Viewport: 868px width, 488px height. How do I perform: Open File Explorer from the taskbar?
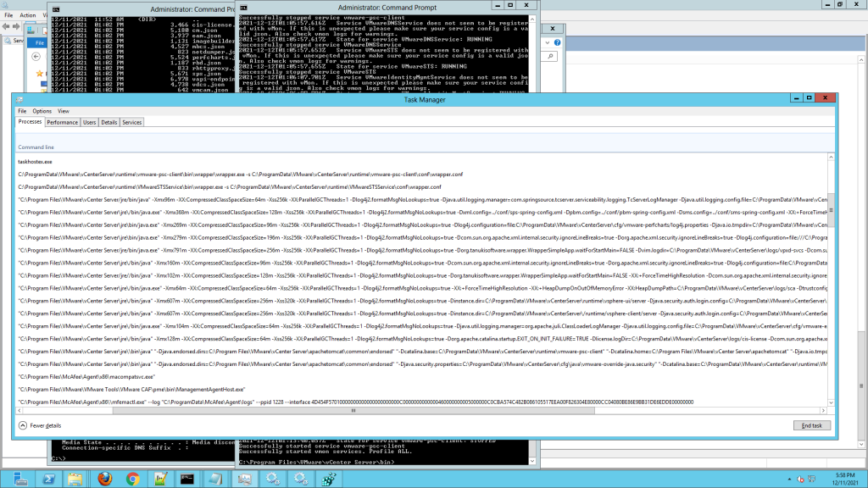[x=75, y=479]
